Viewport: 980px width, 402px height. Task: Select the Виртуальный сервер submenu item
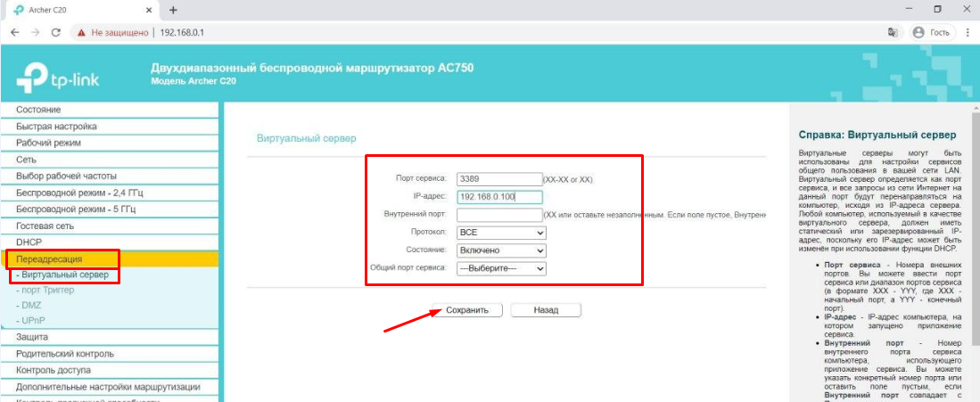[64, 275]
